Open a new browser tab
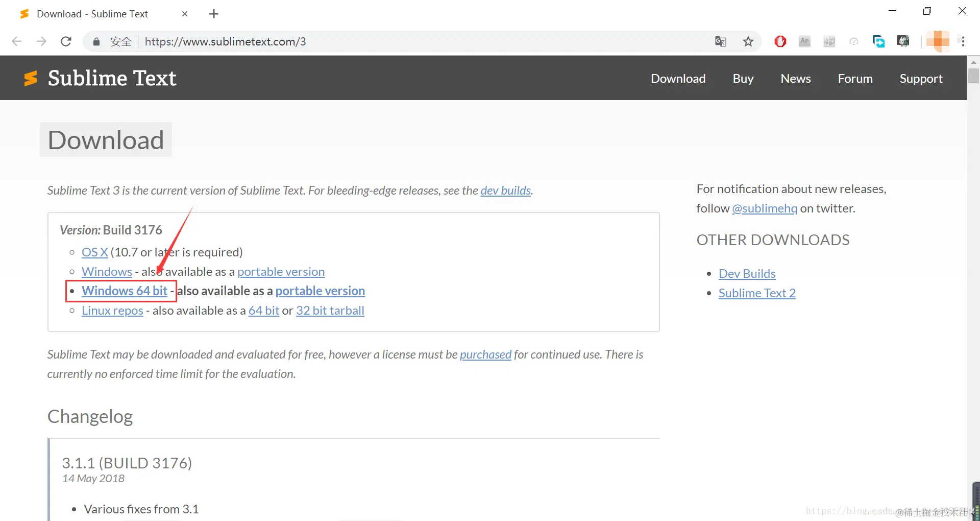The height and width of the screenshot is (521, 980). click(214, 14)
